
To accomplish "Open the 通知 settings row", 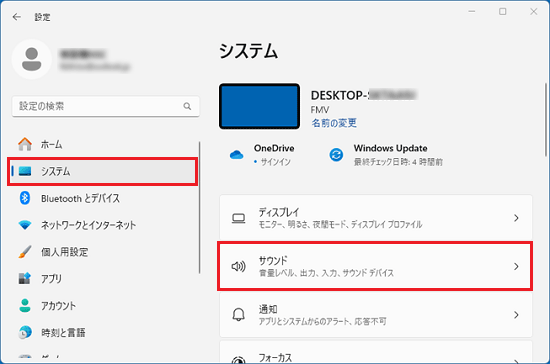I will 376,315.
